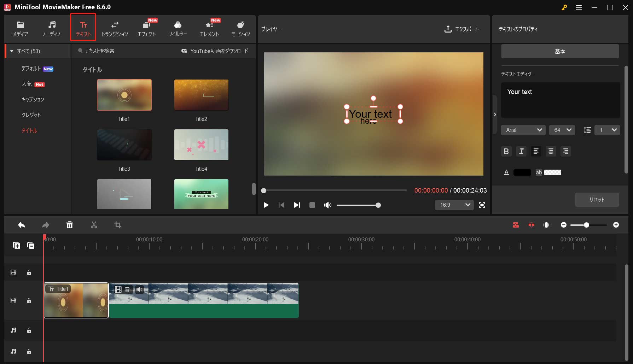This screenshot has height=364, width=633.
Task: Click the リセット button
Action: [597, 200]
